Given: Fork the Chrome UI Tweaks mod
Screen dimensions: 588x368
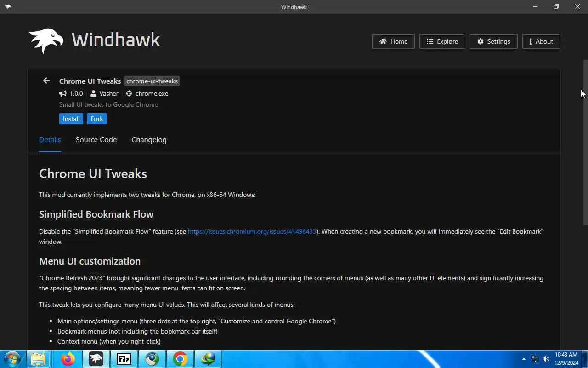Looking at the screenshot, I should click(97, 119).
